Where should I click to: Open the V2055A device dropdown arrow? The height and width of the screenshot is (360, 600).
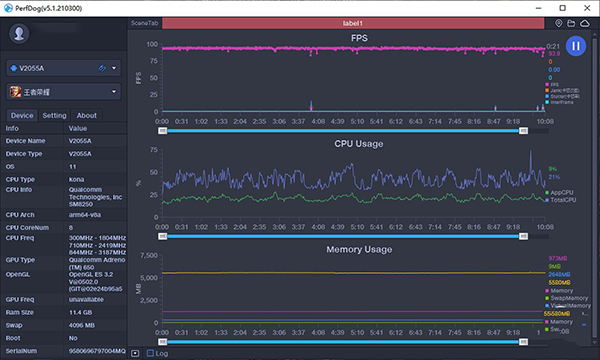(x=114, y=68)
